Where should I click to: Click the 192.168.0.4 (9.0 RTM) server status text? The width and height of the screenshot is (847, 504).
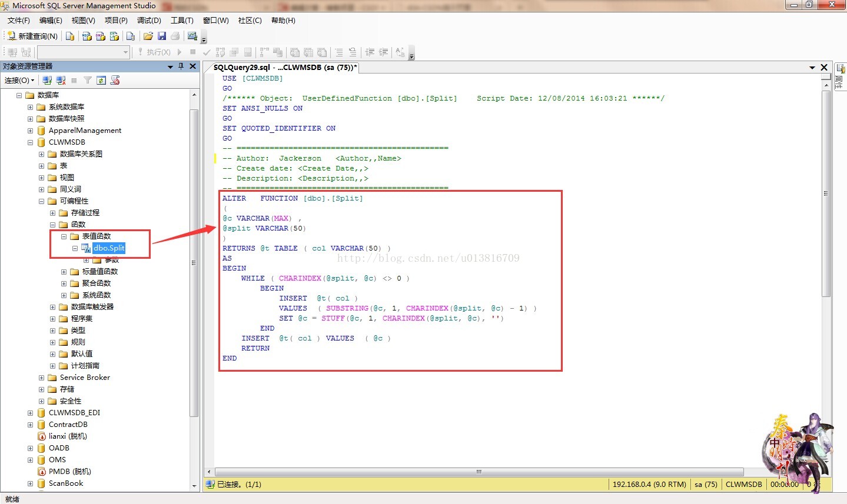point(649,485)
